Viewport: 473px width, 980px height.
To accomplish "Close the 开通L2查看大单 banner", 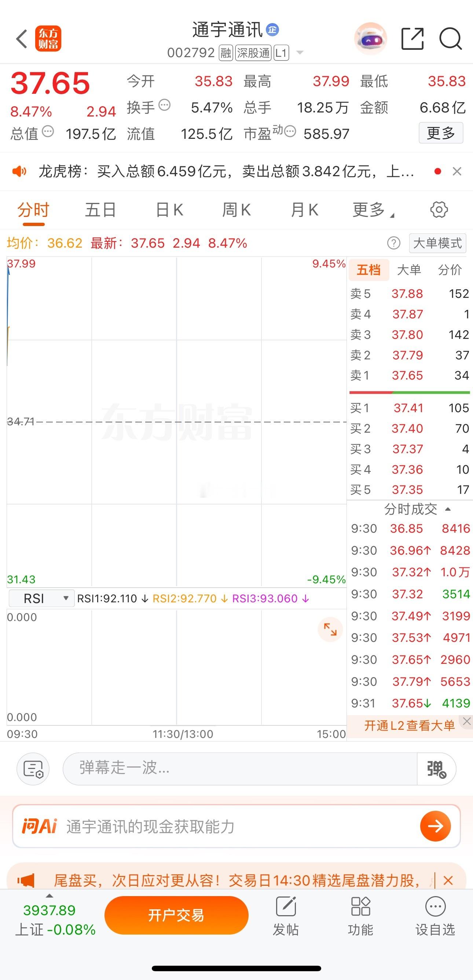I will click(x=467, y=721).
